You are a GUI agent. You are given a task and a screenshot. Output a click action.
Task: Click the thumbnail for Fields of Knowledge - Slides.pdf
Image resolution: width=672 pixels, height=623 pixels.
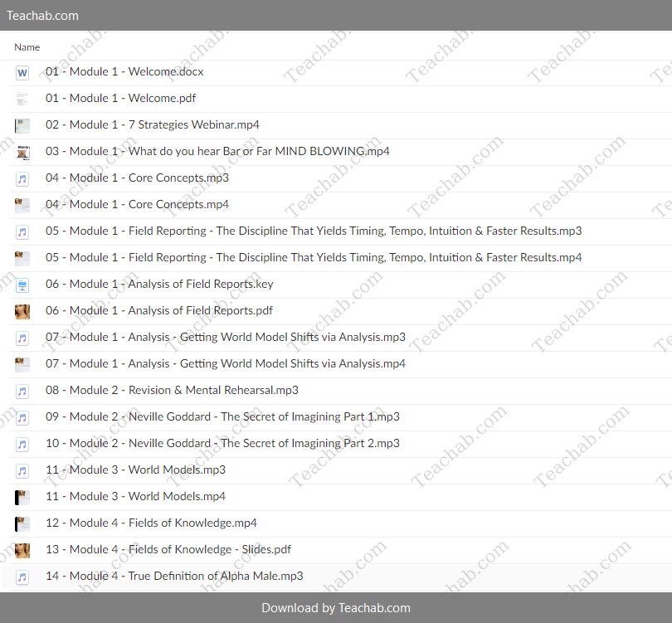(22, 551)
